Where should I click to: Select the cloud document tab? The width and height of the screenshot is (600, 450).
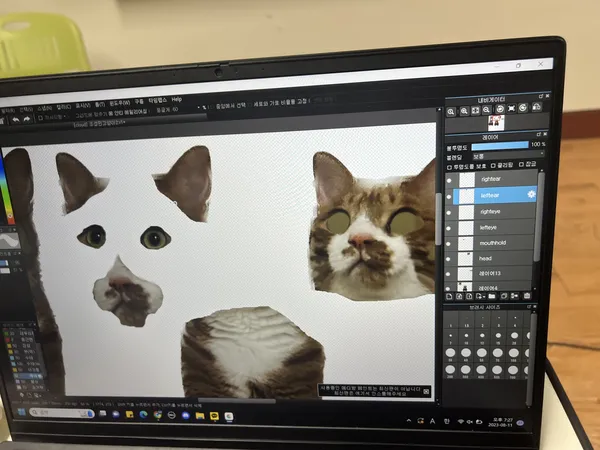point(99,124)
